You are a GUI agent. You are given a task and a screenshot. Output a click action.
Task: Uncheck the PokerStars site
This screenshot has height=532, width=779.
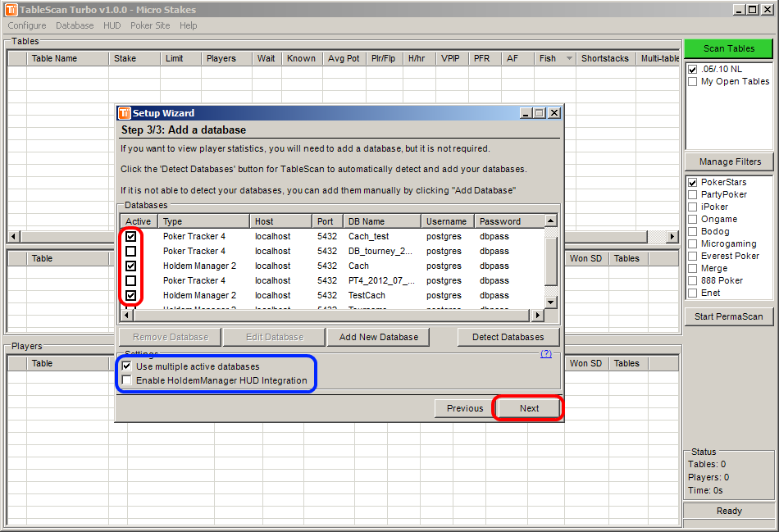tap(693, 182)
